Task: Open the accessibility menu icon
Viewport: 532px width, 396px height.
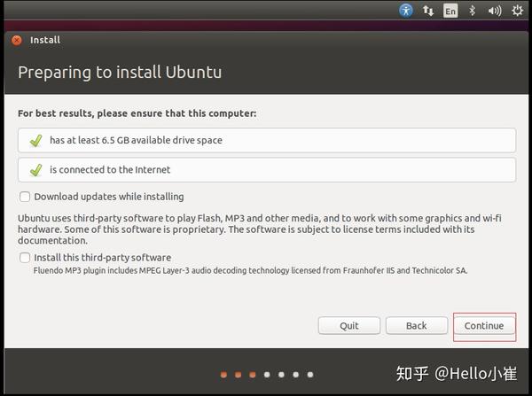Action: click(406, 11)
